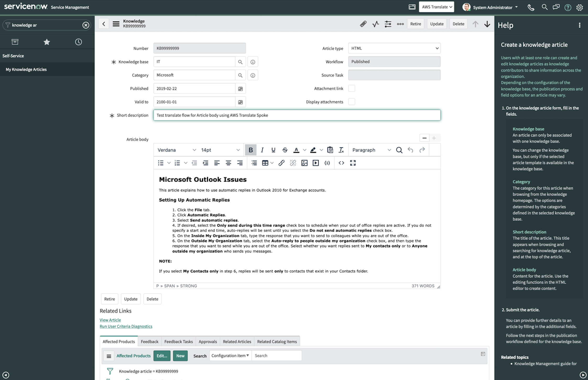Open the Paragraph format dropdown
Screen dimensions: 588x380
click(371, 150)
